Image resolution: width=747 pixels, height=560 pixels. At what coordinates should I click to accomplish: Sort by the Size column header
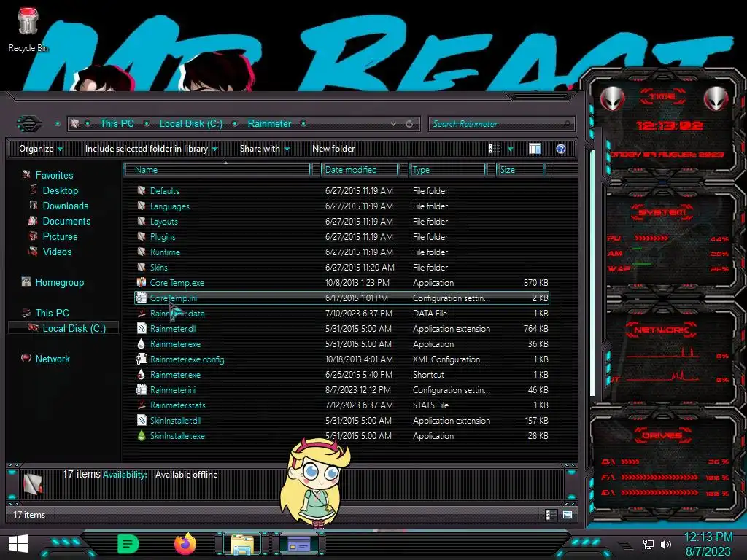pyautogui.click(x=520, y=170)
